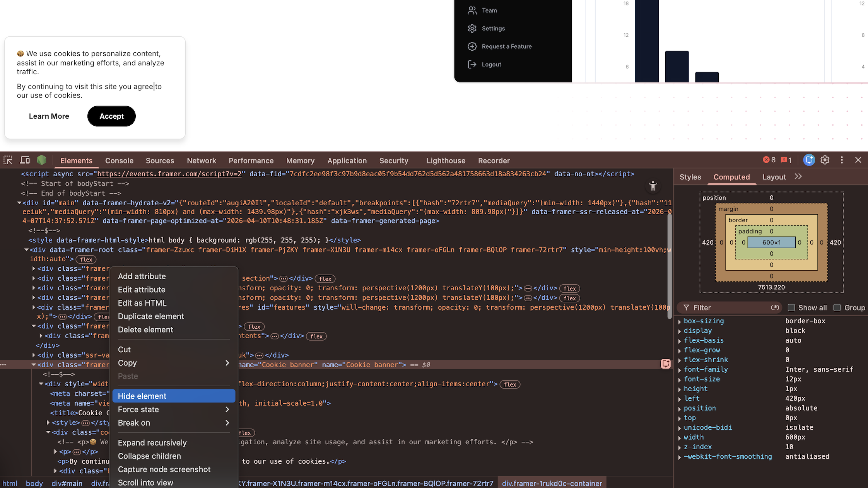Select the Logout icon in page menu
This screenshot has height=488, width=868.
point(472,64)
